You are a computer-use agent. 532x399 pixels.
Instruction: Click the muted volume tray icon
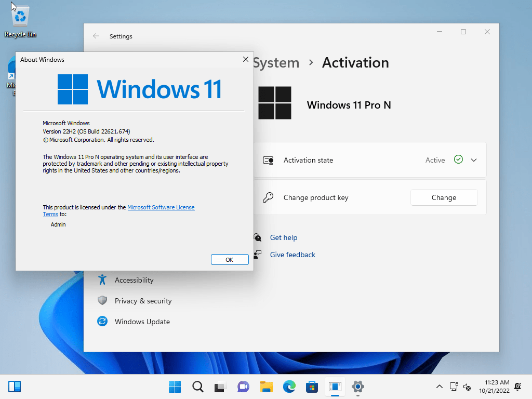pyautogui.click(x=467, y=387)
